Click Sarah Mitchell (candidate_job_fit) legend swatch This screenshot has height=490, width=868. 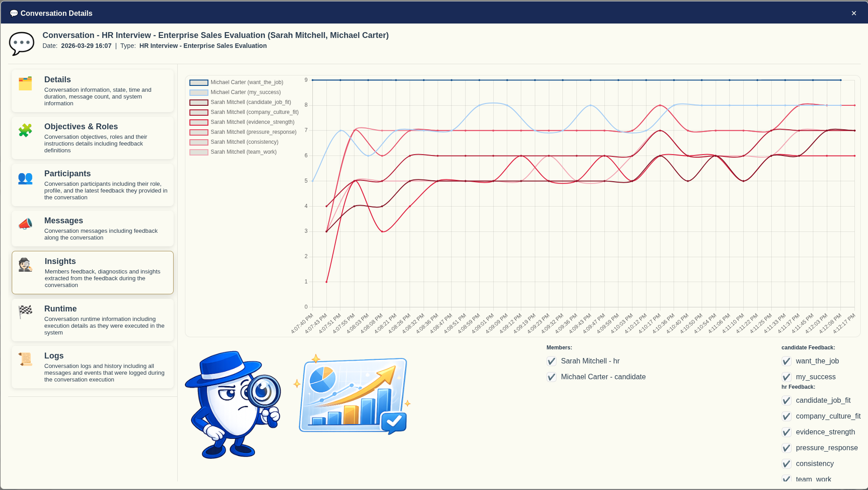click(199, 103)
